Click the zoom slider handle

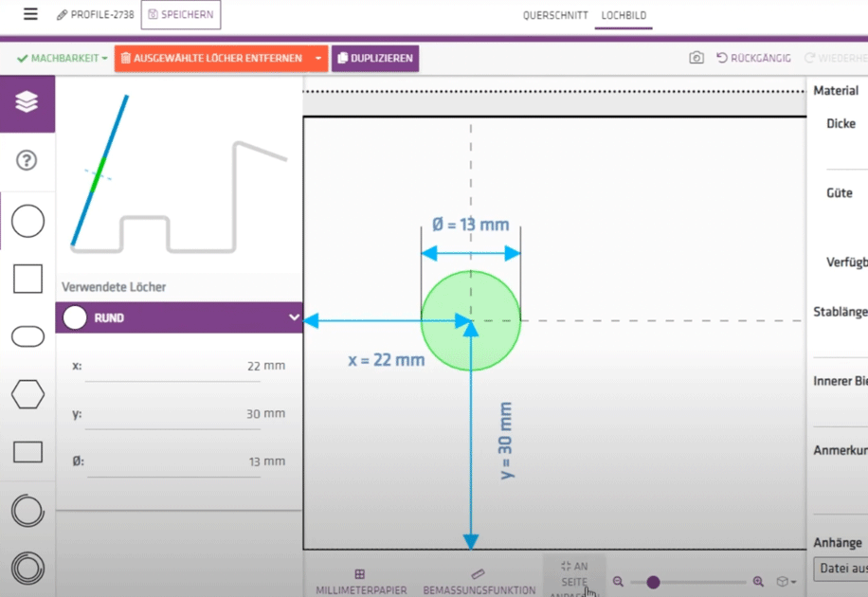(653, 582)
